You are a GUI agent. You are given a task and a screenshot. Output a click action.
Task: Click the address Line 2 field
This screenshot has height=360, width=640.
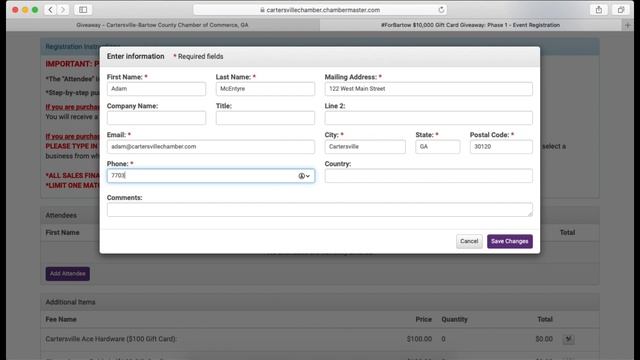(x=429, y=118)
